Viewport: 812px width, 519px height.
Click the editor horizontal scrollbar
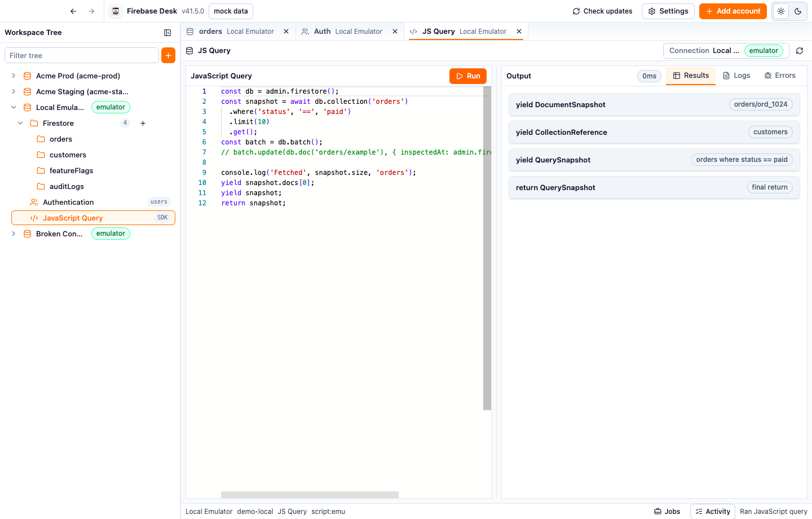(x=310, y=495)
